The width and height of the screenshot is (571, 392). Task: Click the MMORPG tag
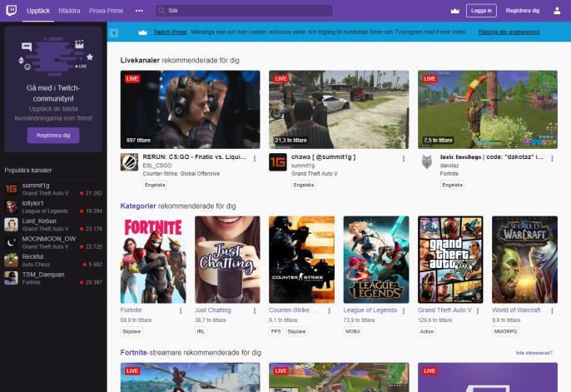[505, 331]
